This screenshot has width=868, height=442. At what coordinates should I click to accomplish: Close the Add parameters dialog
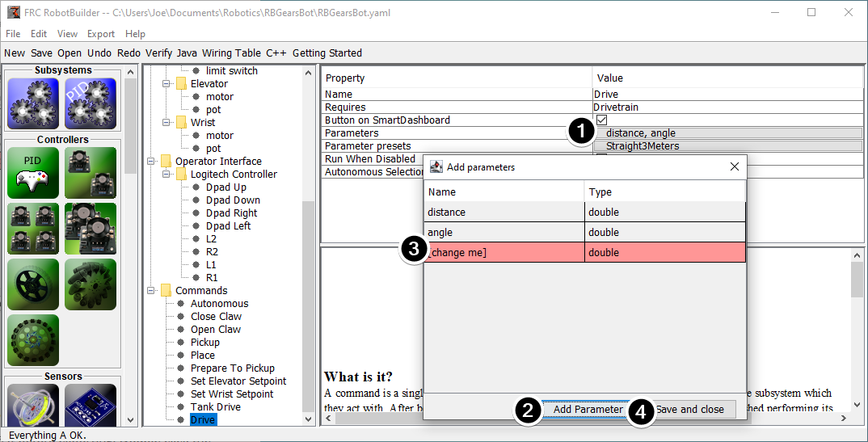pyautogui.click(x=734, y=166)
